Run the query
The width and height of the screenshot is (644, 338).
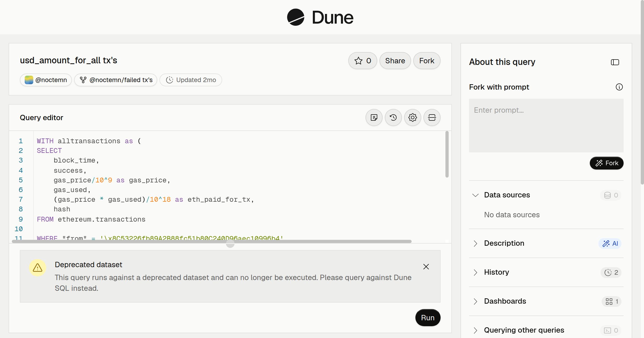428,318
